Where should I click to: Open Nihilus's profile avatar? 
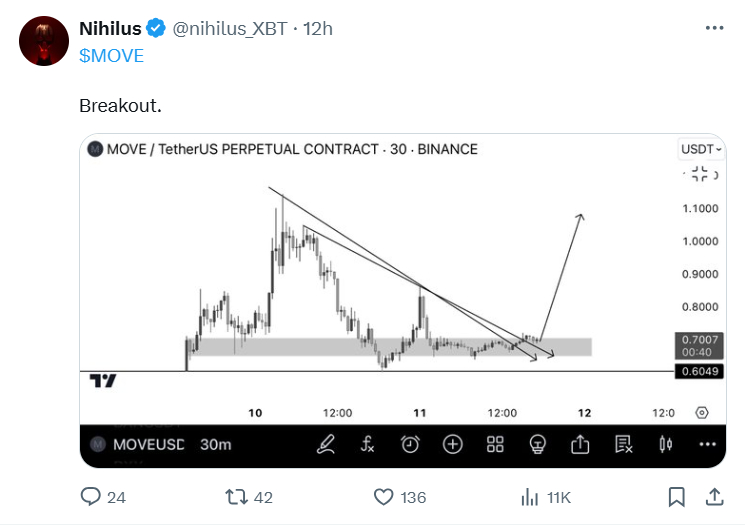(x=44, y=41)
